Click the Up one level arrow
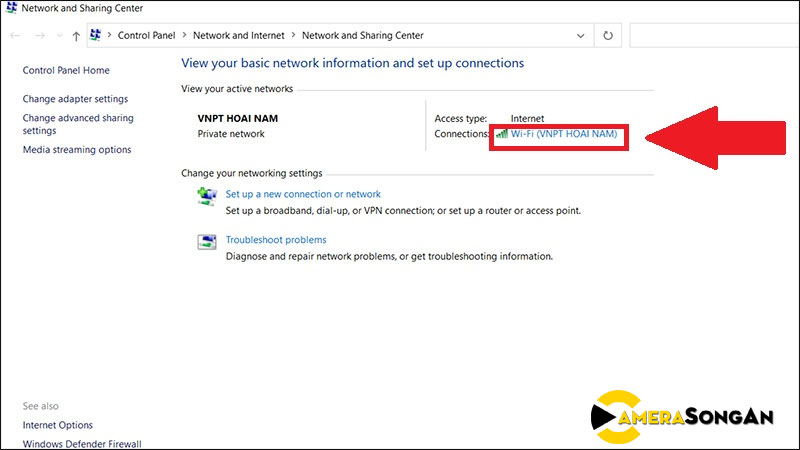This screenshot has width=800, height=450. [76, 35]
